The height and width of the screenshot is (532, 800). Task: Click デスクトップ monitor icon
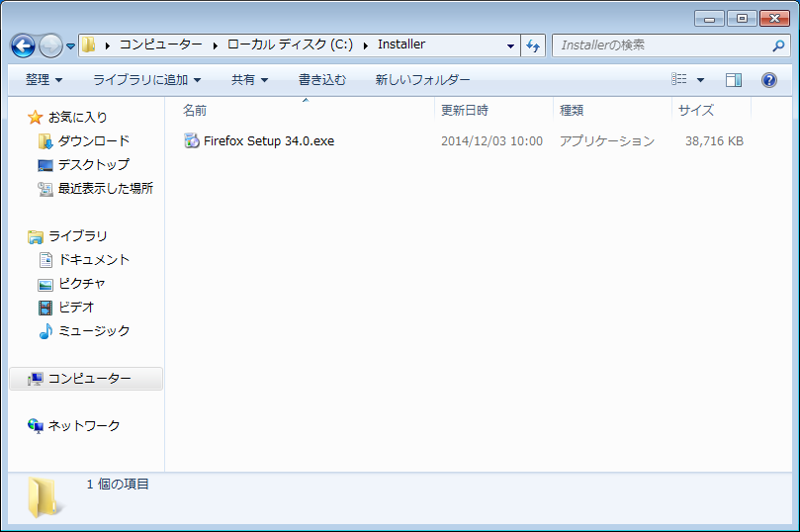[44, 165]
